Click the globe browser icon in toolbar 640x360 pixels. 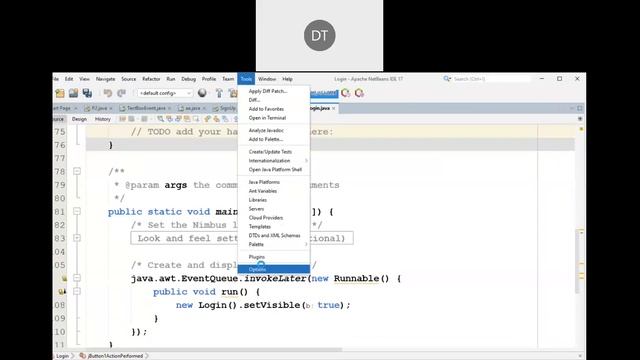[x=202, y=93]
